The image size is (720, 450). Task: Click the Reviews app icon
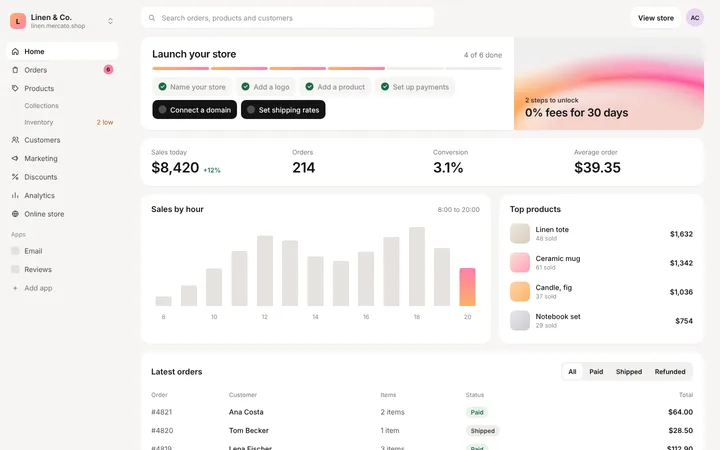15,269
